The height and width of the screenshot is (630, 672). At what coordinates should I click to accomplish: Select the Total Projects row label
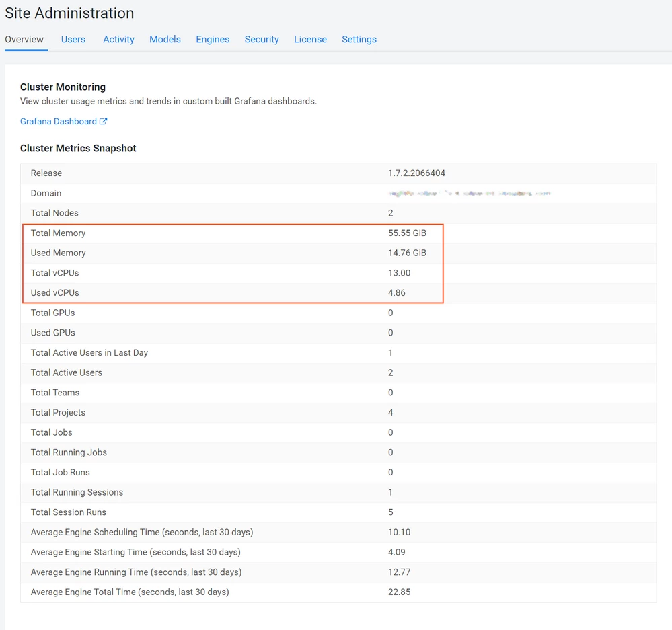coord(58,413)
